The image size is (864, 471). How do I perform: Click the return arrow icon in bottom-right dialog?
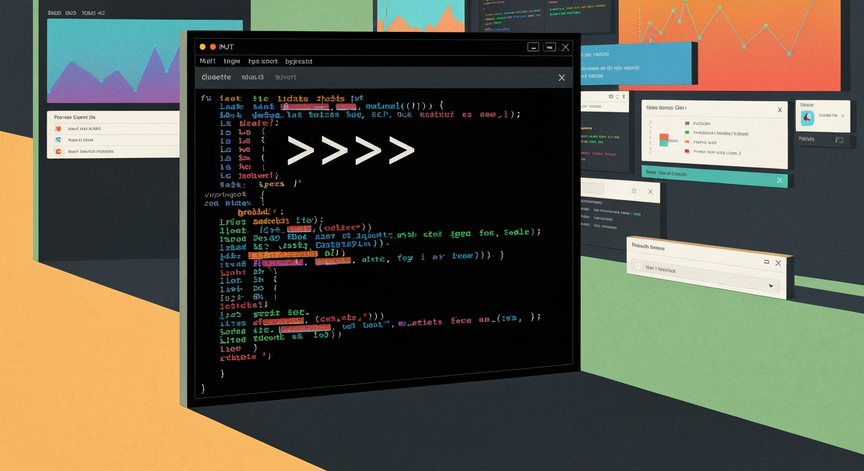766,262
